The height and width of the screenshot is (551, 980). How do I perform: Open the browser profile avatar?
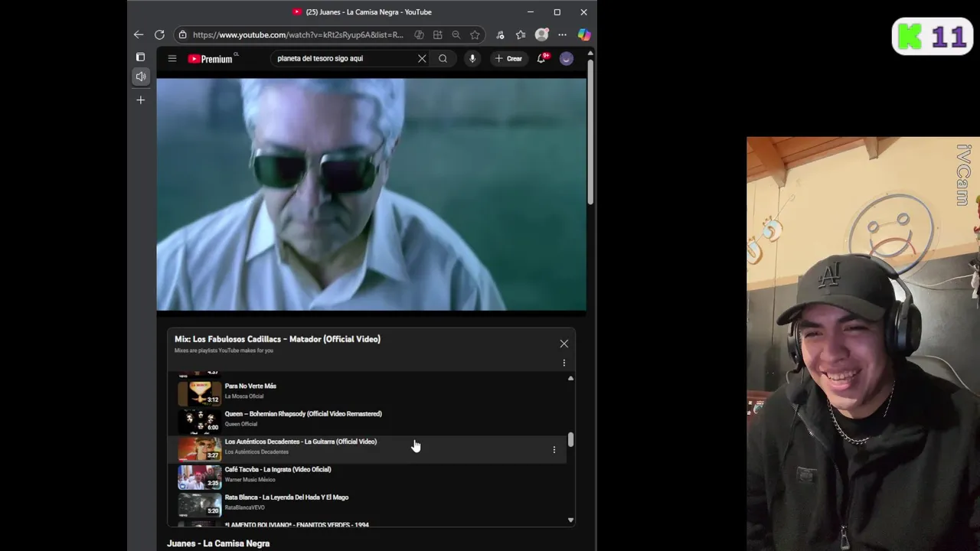point(541,34)
